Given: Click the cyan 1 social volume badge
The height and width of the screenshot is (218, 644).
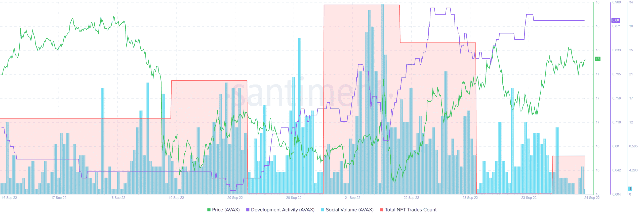Looking at the screenshot, I should tap(630, 189).
